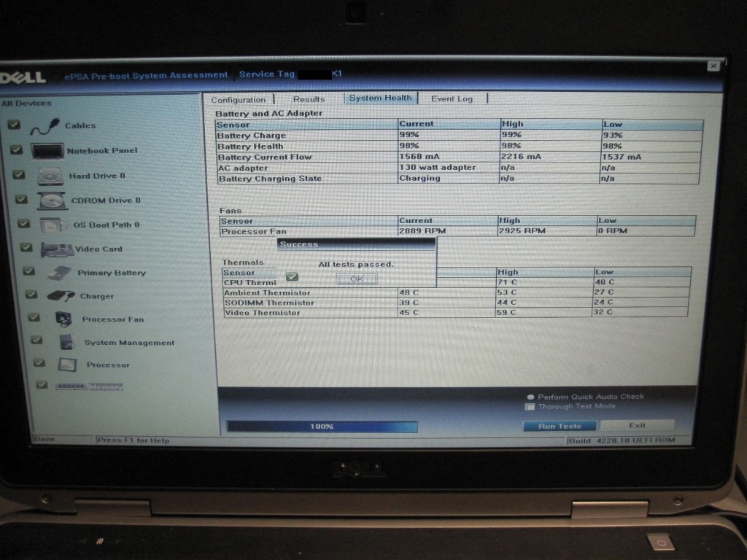This screenshot has height=560, width=747.
Task: Click the 100% progress bar
Action: [x=322, y=426]
